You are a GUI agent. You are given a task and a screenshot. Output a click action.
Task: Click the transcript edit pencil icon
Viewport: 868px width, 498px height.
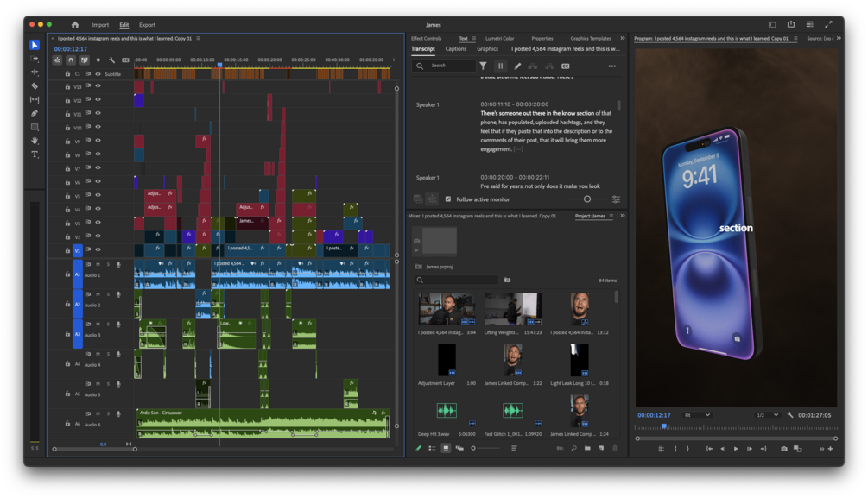tap(517, 66)
